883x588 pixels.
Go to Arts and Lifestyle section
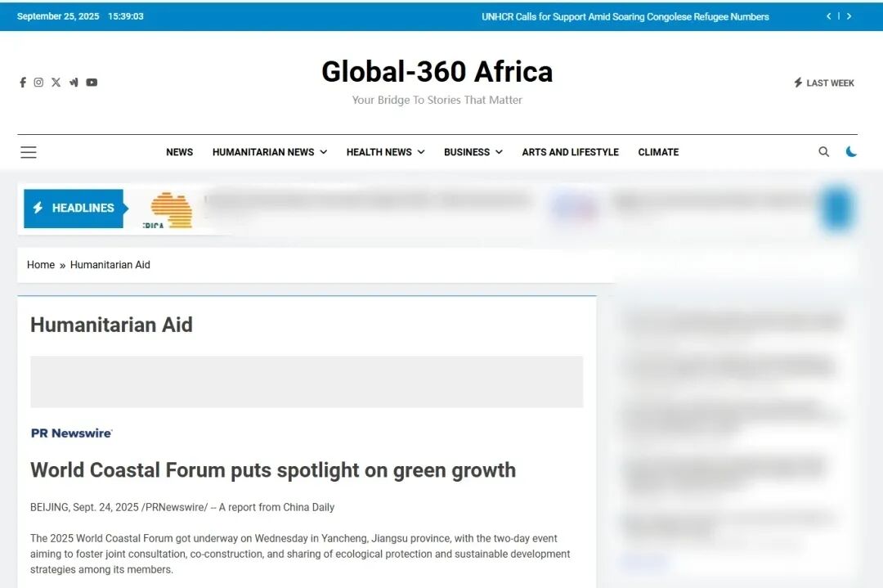(570, 152)
